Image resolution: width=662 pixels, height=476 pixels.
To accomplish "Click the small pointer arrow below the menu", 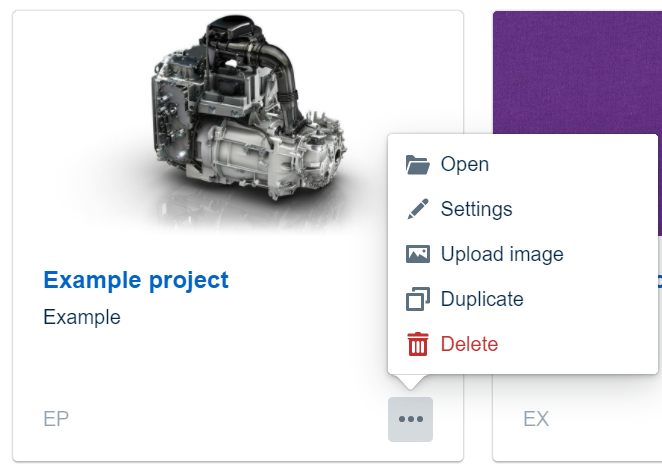I will click(x=410, y=381).
